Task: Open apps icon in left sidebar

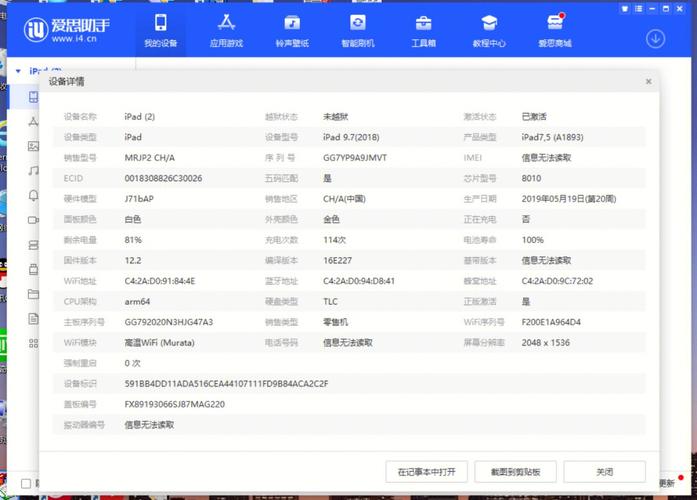Action: [x=33, y=121]
